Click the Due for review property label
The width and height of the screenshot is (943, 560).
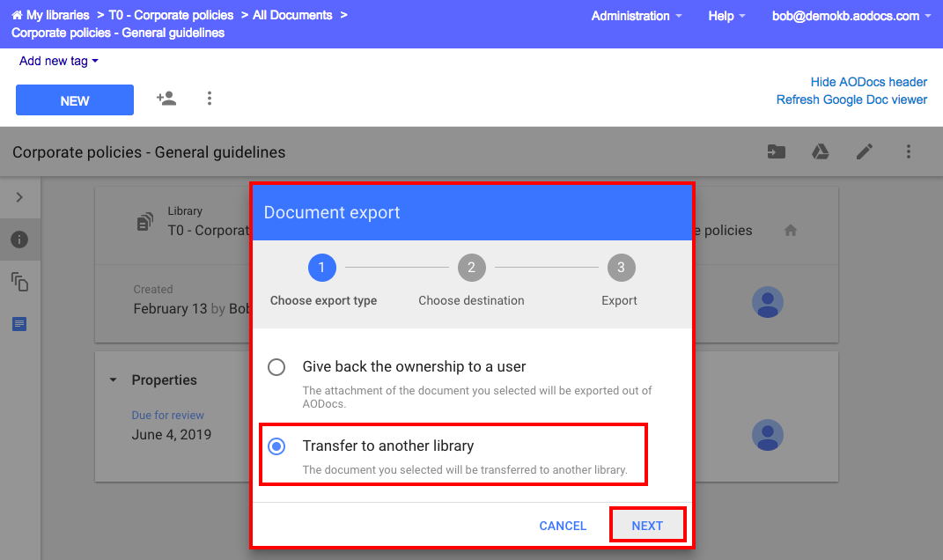point(168,415)
